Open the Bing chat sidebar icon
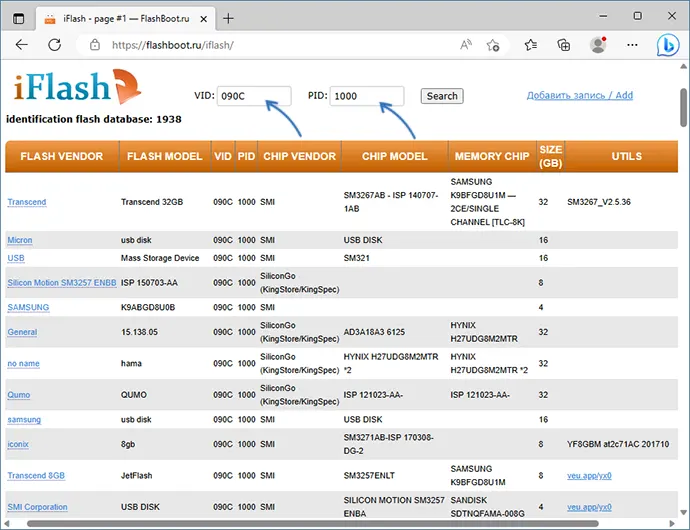This screenshot has width=690, height=530. [x=668, y=45]
